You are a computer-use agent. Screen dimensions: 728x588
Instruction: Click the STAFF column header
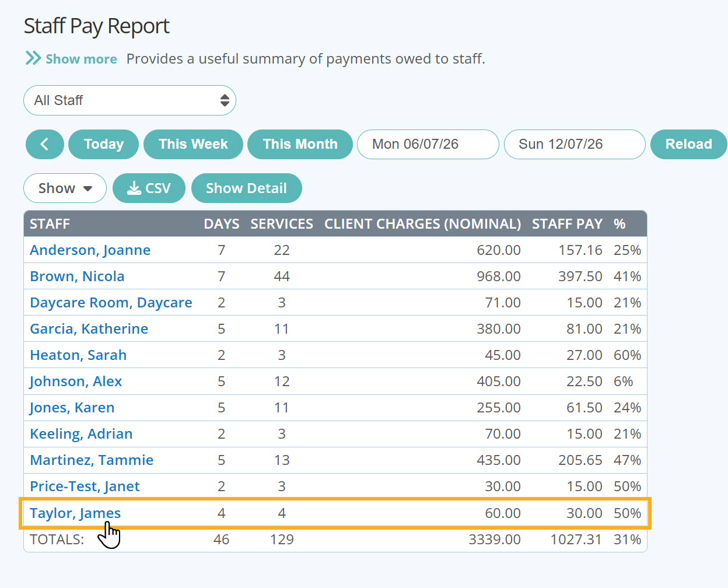[50, 224]
